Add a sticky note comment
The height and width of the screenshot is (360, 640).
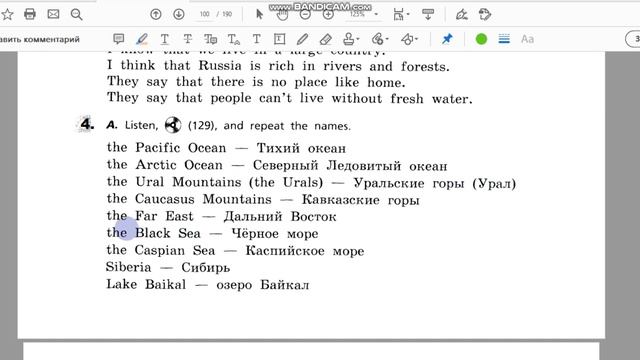coord(118,39)
